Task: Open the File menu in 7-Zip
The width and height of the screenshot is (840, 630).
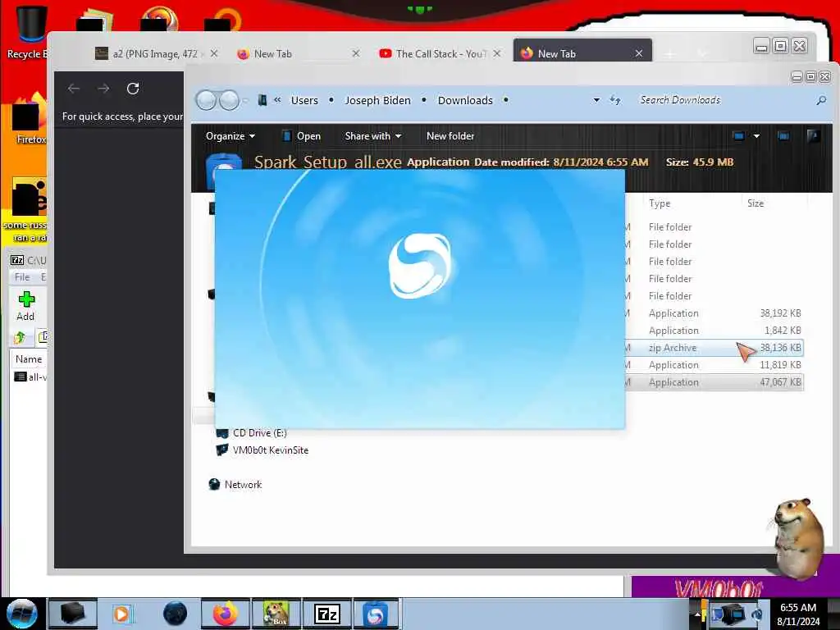Action: 22,277
